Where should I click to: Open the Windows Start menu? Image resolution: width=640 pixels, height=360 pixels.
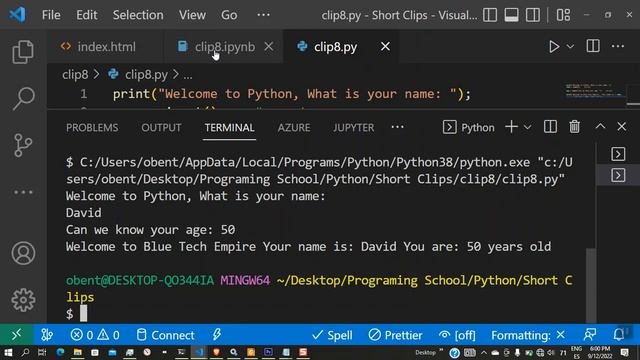point(8,353)
